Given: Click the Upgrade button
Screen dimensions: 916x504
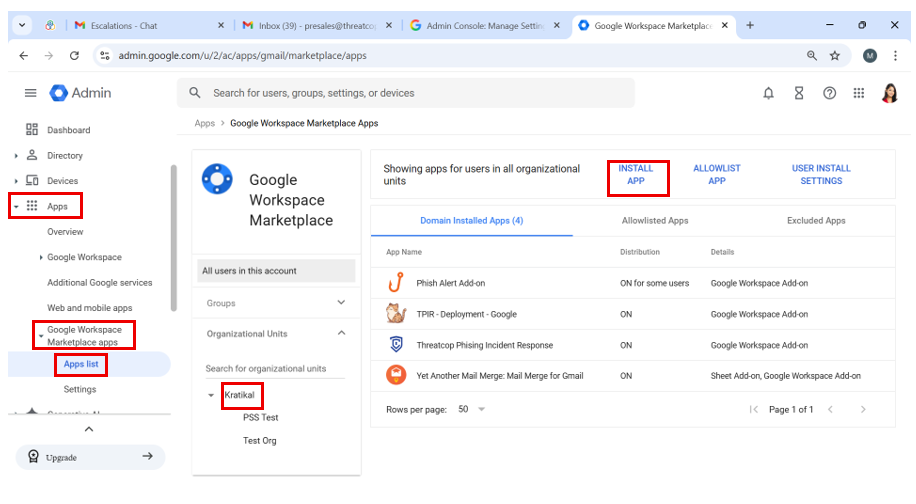Looking at the screenshot, I should click(x=90, y=457).
